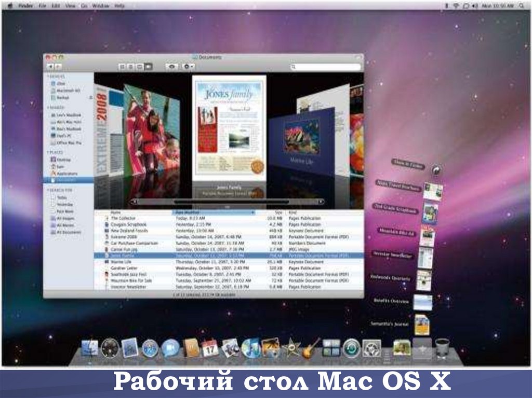The height and width of the screenshot is (398, 532).
Task: Switch Finder to icon view
Action: 123,67
